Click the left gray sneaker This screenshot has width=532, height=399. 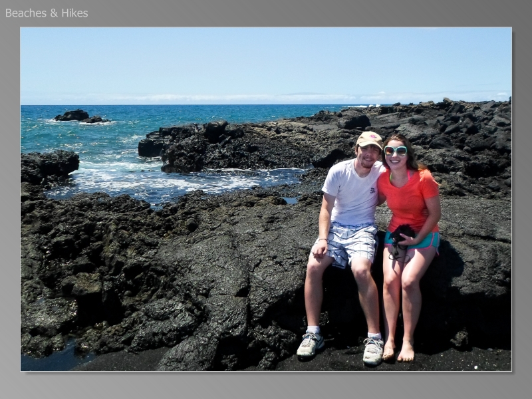pyautogui.click(x=310, y=344)
